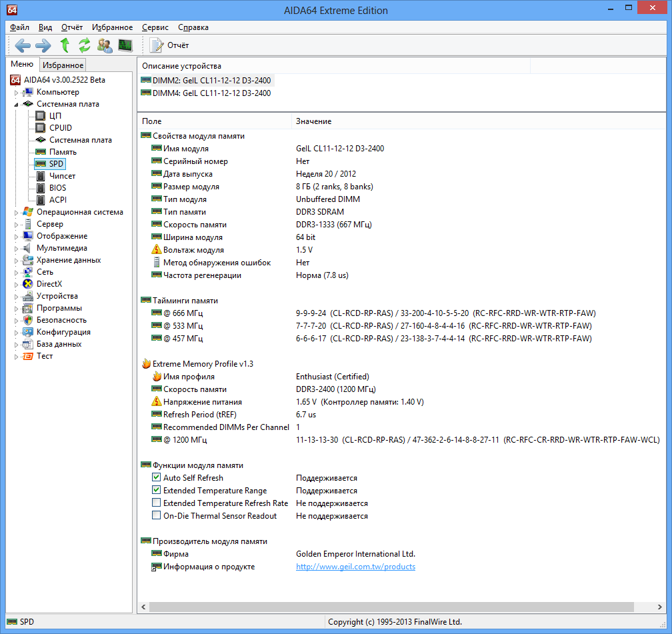Screen dimensions: 672x634
Task: Expand the Устройства node arrow
Action: tap(16, 296)
